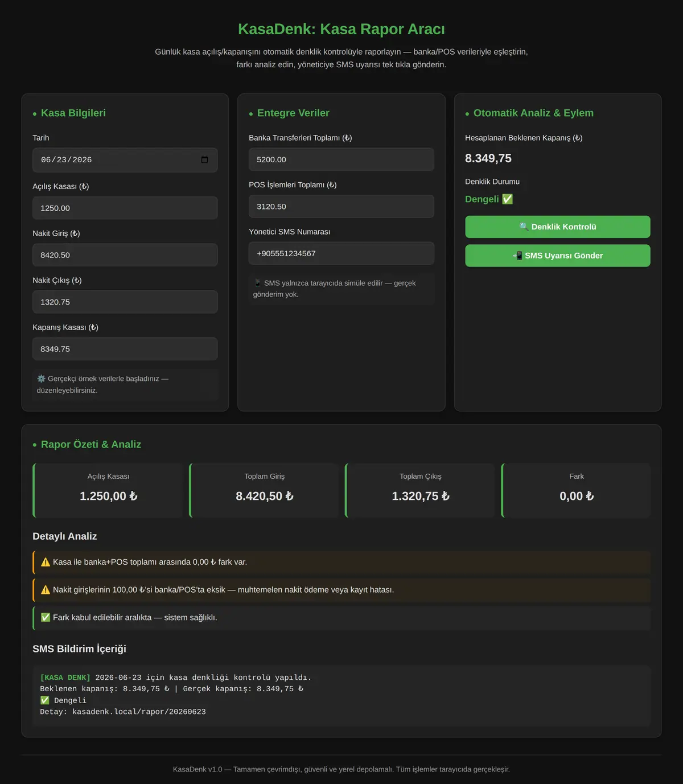Select the POS İşlemleri Toplamı field
The width and height of the screenshot is (683, 784).
[341, 207]
